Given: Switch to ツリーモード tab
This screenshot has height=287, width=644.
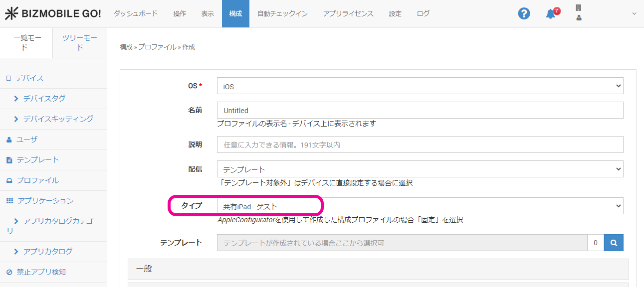Looking at the screenshot, I should pos(80,43).
